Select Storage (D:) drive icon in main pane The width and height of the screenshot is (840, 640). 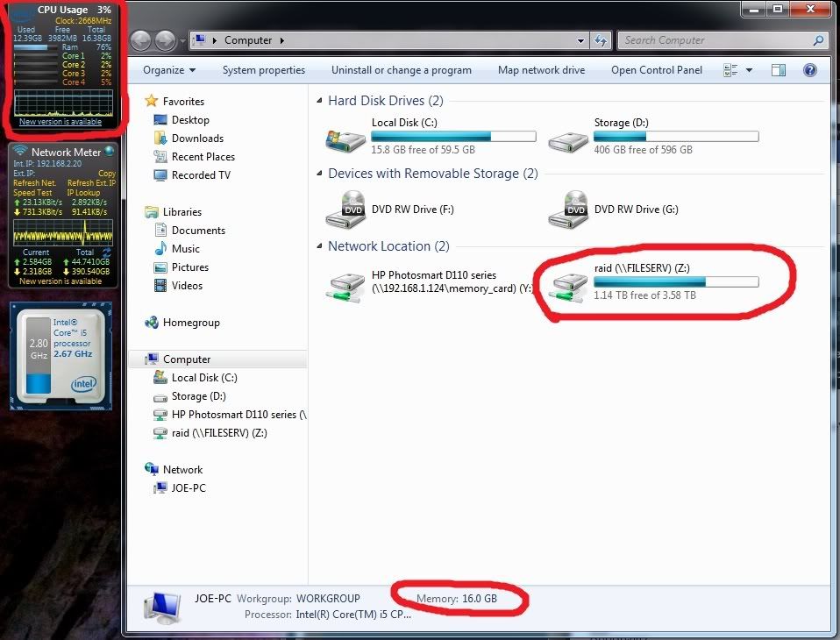568,141
